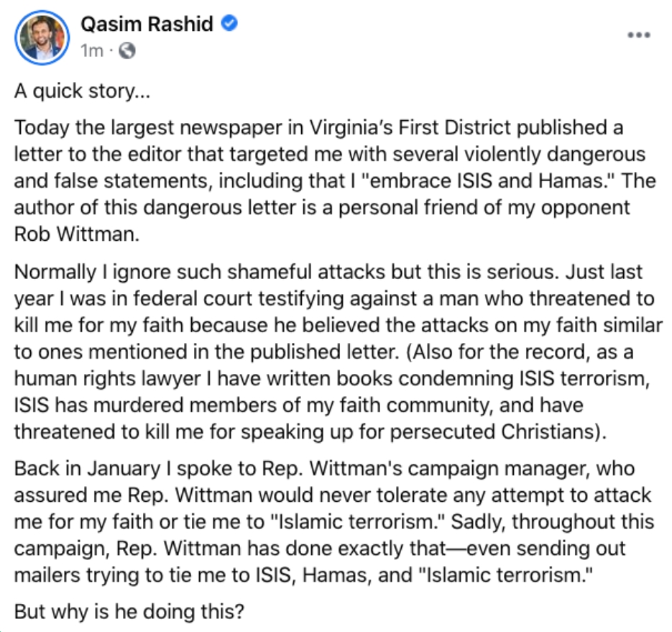Click the question "But why is he doing this?"

click(x=129, y=612)
